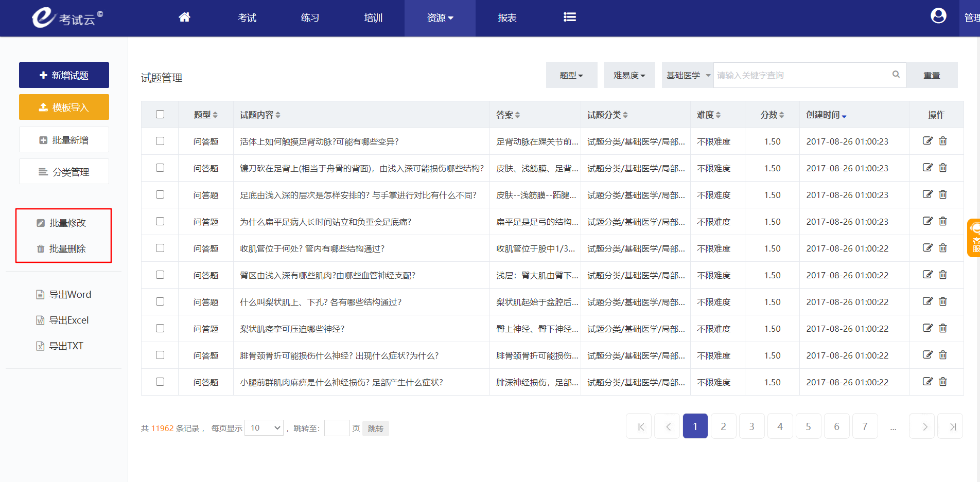980x482 pixels.
Task: Edit the 梨状肌痉挛 question
Action: (x=927, y=328)
